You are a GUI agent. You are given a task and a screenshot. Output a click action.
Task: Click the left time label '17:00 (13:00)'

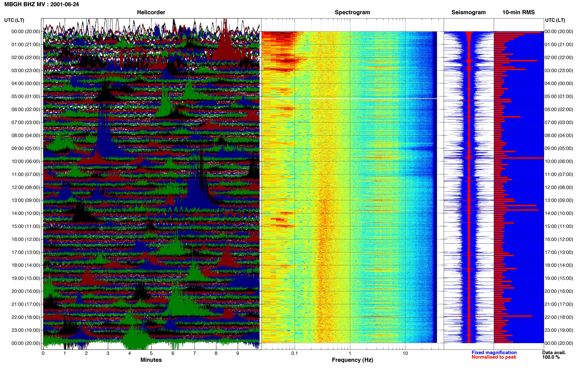click(x=26, y=252)
